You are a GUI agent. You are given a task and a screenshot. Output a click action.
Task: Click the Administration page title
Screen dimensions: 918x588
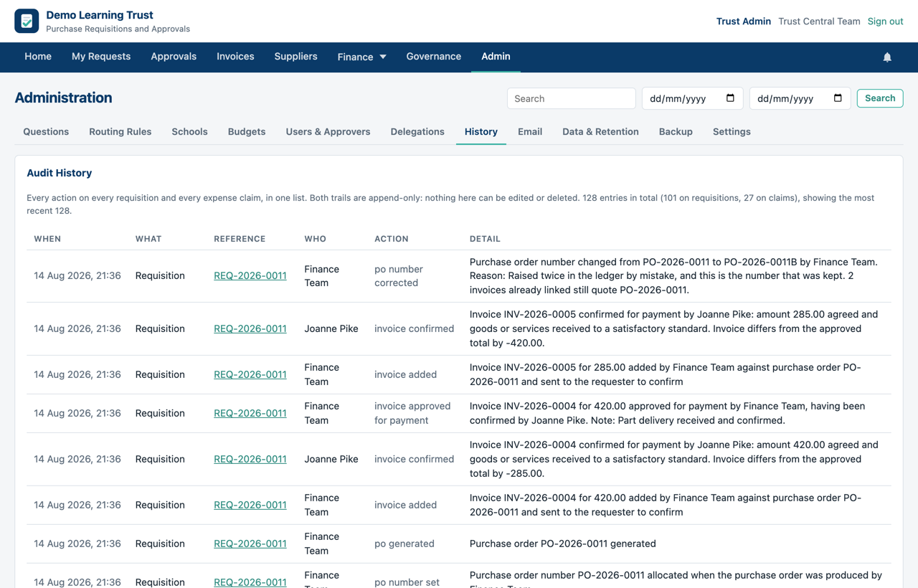pos(63,98)
